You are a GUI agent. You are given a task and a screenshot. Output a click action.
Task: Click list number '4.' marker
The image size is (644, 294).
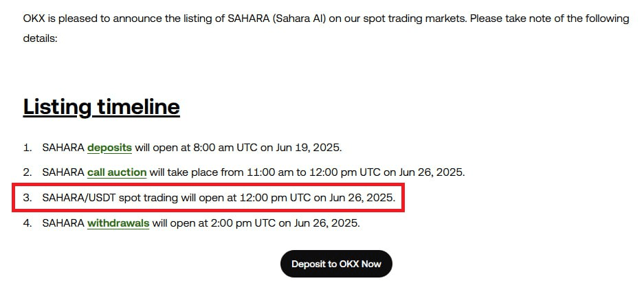[27, 224]
